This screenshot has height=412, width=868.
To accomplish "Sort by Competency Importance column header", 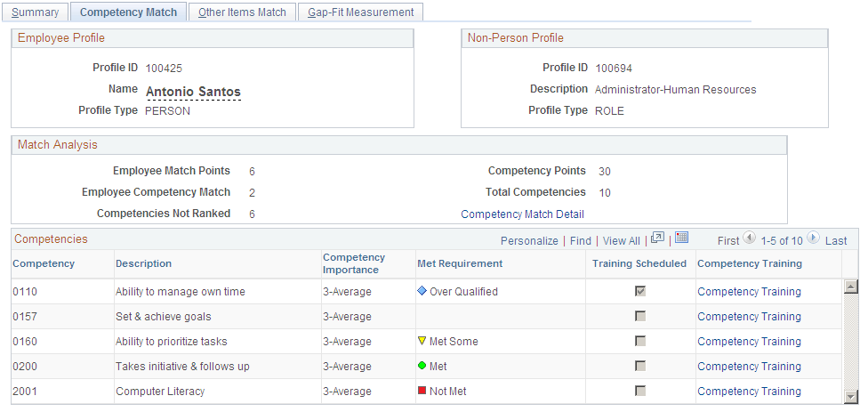I will pos(354,263).
